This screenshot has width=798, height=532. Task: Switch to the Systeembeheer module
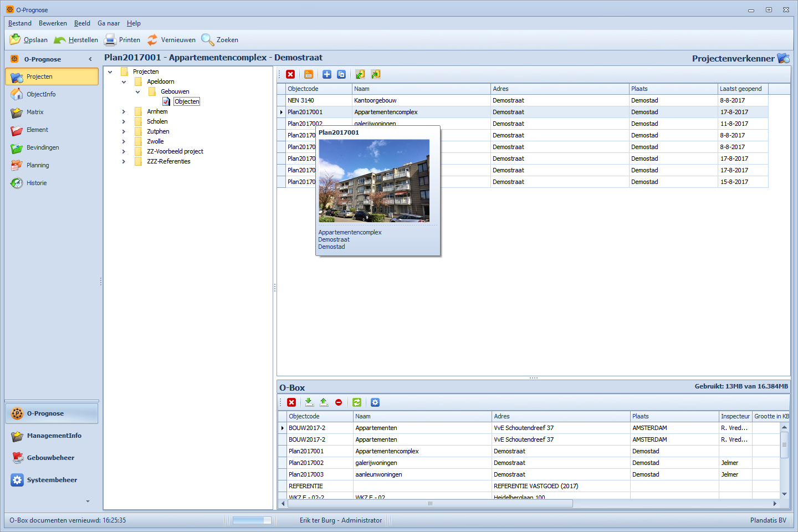click(52, 480)
